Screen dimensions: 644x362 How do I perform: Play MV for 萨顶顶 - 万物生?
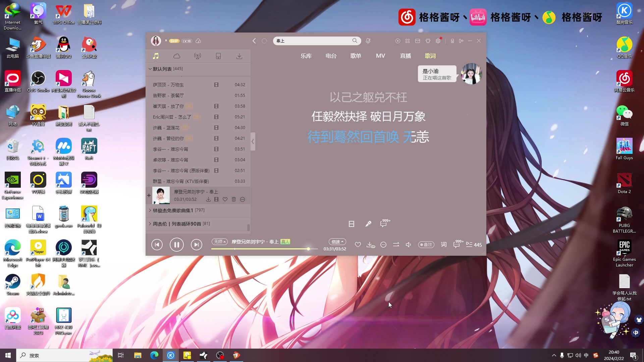coord(216,85)
